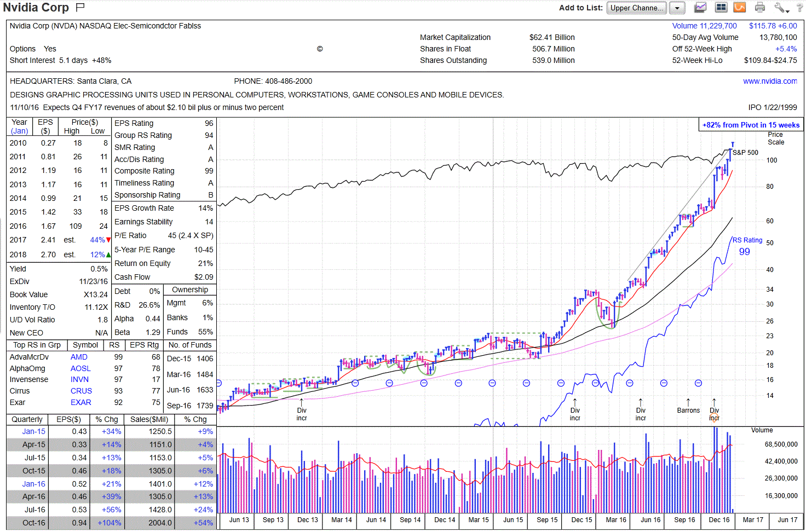The height and width of the screenshot is (532, 806).
Task: Open the INVN symbol link
Action: (x=79, y=379)
